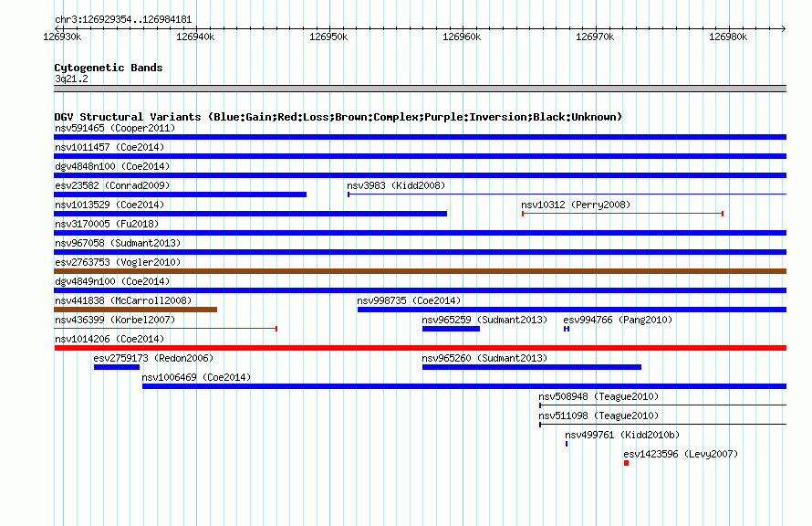Viewport: 812px width, 526px height.
Task: Open the nsv3170005 (Fu2018) variant label
Action: [x=107, y=224]
